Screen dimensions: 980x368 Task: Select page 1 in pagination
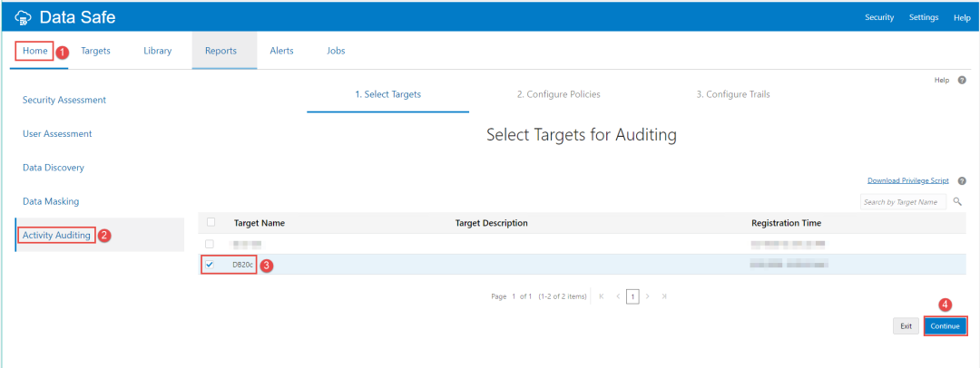pos(632,296)
